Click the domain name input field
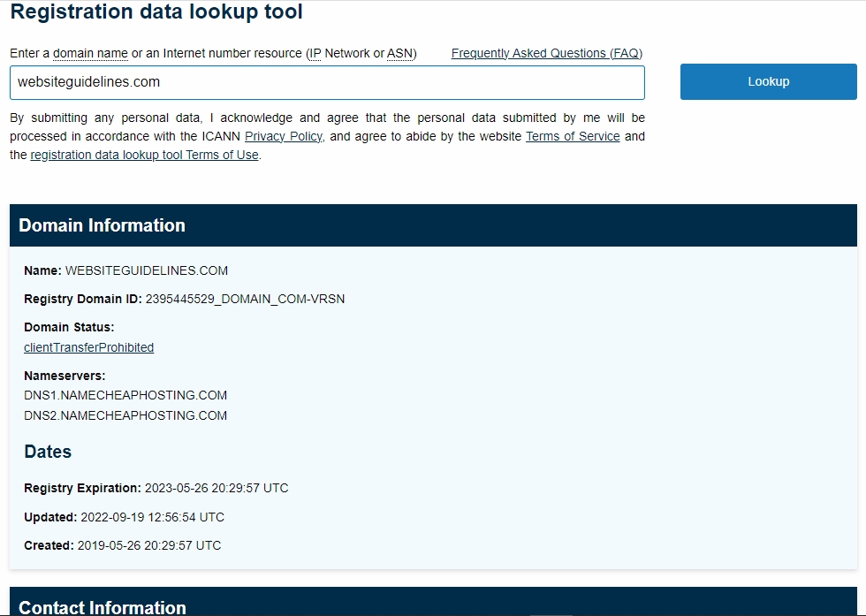This screenshot has width=866, height=616. click(x=327, y=82)
